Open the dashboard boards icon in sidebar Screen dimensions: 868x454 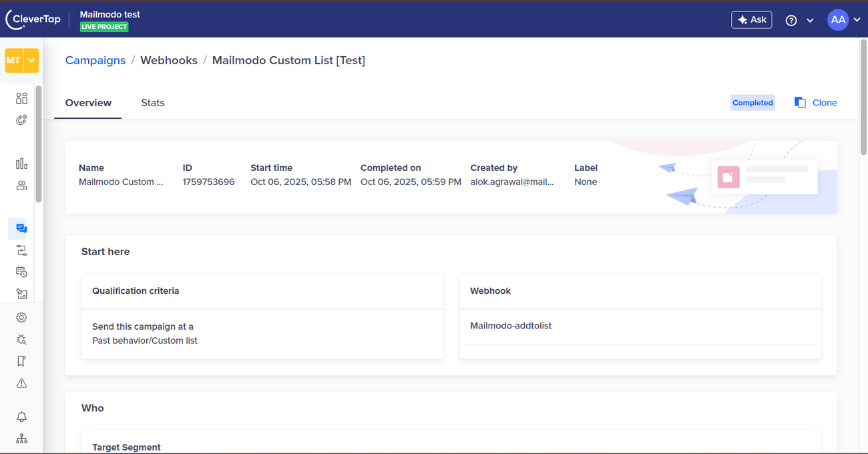coord(21,99)
